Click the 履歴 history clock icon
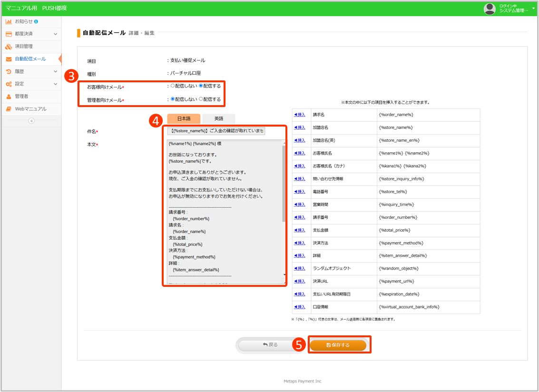The height and width of the screenshot is (392, 539). coord(9,71)
